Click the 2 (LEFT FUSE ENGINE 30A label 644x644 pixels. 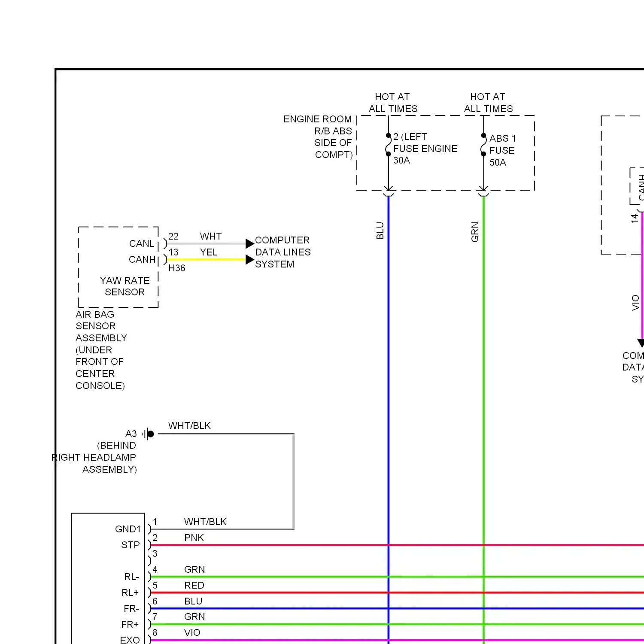[x=425, y=149]
